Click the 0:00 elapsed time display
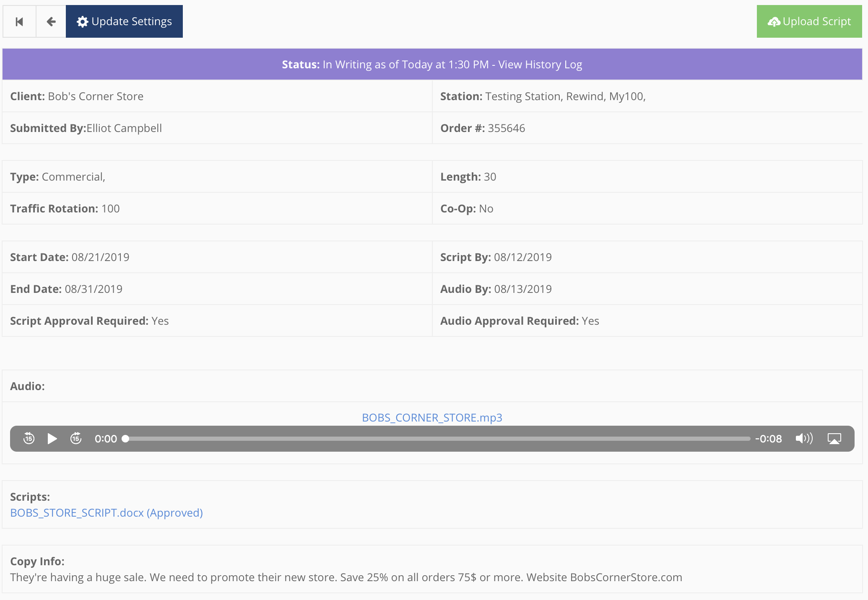Viewport: 868px width, 600px height. click(106, 439)
